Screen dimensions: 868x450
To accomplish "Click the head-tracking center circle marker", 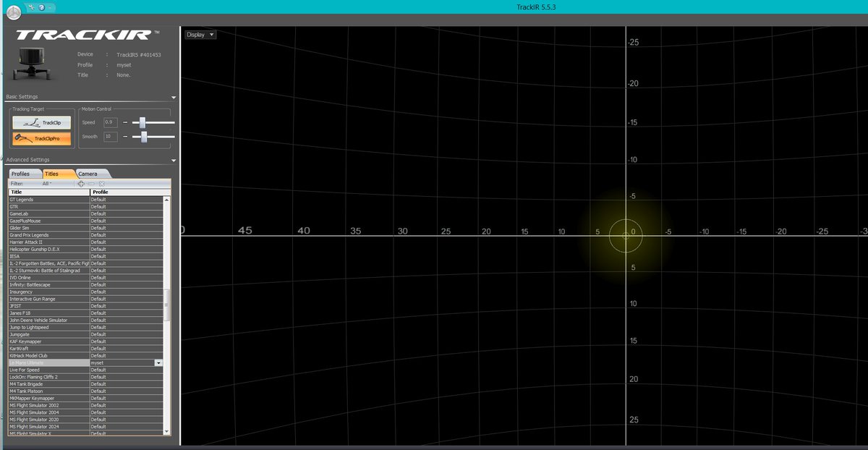I will (x=625, y=235).
